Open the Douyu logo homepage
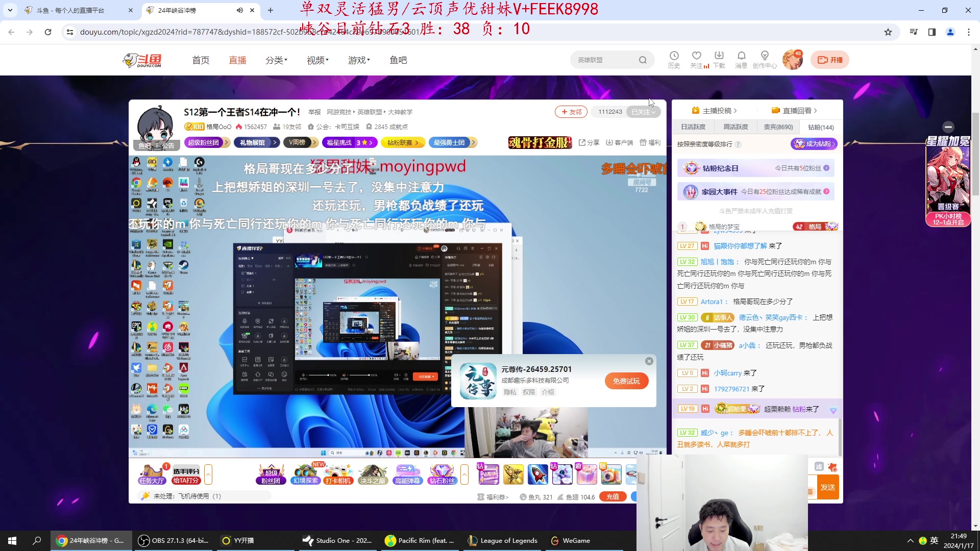Image resolution: width=980 pixels, height=551 pixels. click(142, 60)
